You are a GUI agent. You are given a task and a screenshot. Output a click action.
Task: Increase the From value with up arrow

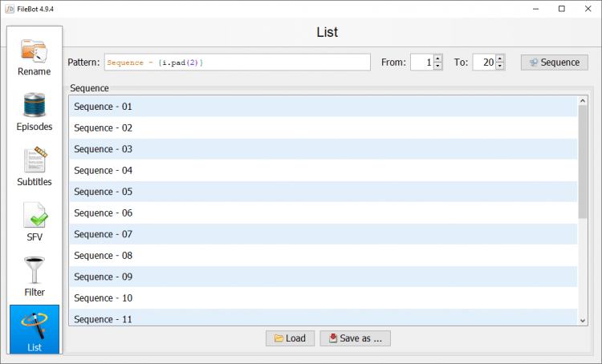click(x=437, y=59)
